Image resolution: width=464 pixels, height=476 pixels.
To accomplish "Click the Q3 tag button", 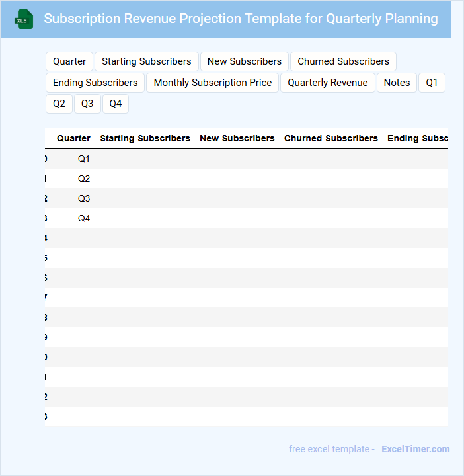I will pos(87,104).
